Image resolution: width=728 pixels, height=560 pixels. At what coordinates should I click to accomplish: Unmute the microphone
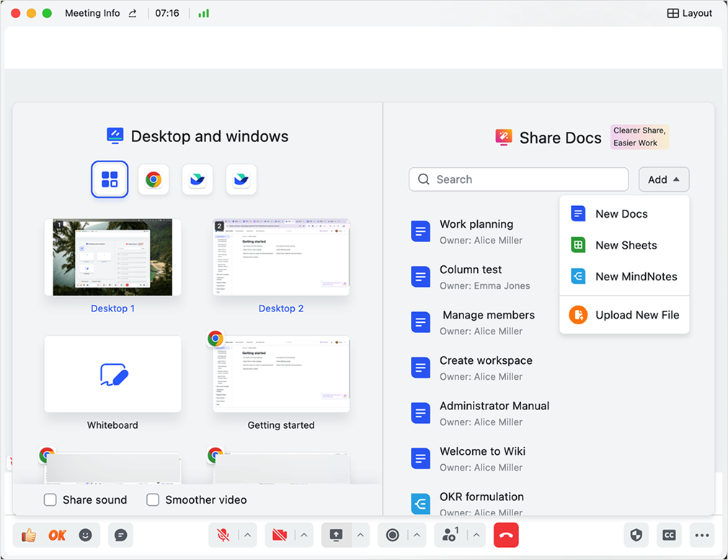(223, 535)
